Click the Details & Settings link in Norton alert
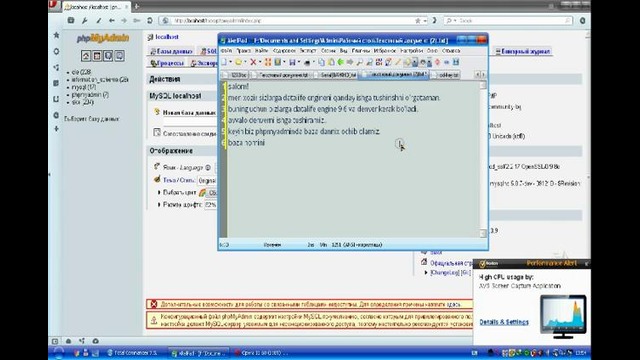This screenshot has width=640, height=360. tap(504, 322)
